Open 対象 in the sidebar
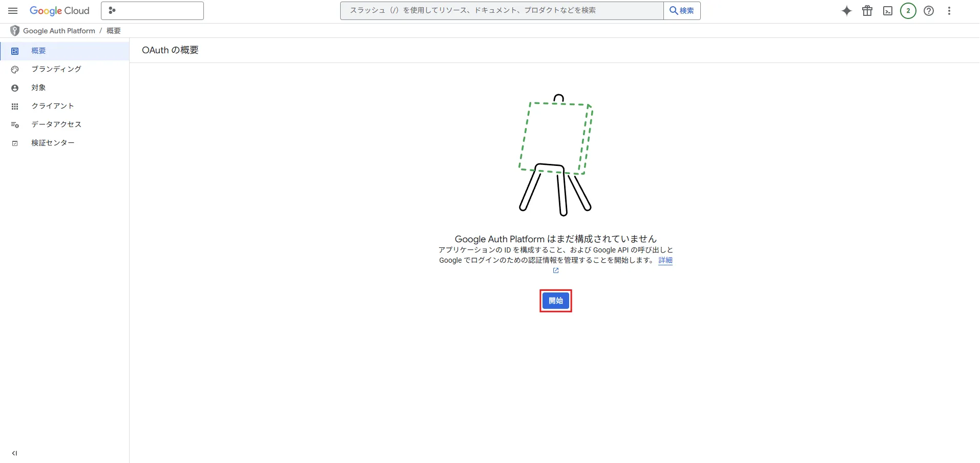This screenshot has height=463, width=980. point(65,88)
